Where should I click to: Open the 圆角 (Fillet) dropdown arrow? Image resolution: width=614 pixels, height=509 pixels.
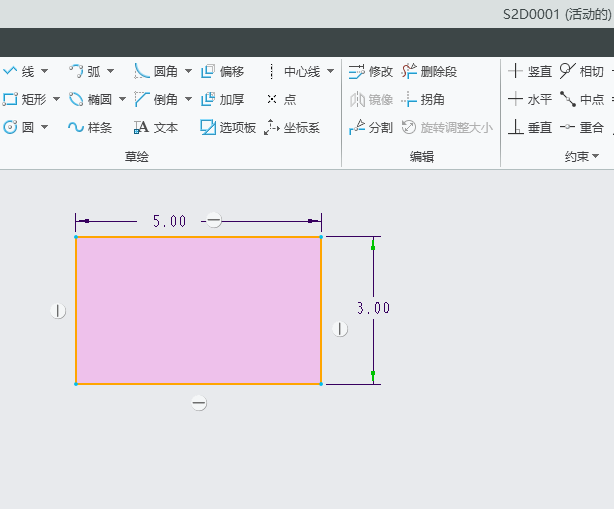click(x=188, y=71)
